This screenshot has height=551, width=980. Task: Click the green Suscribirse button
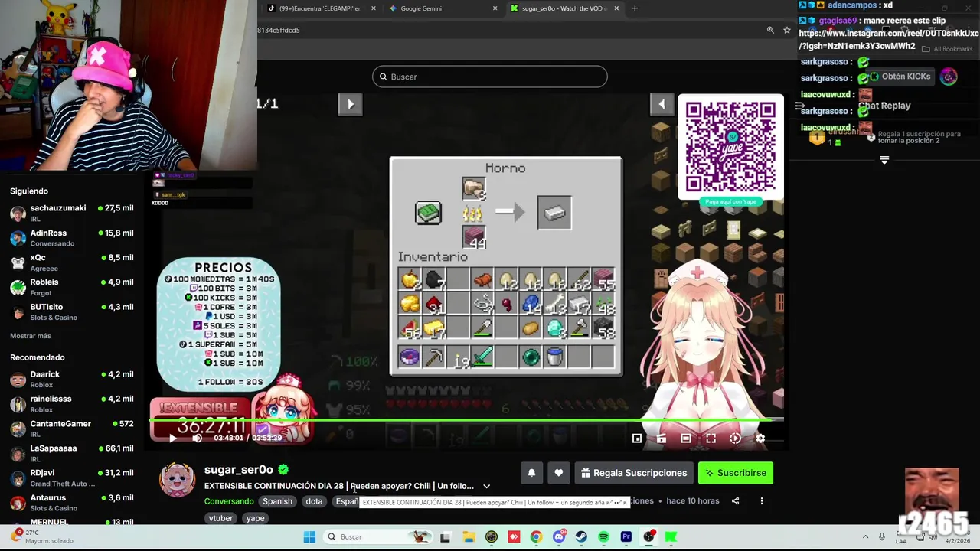click(x=736, y=473)
